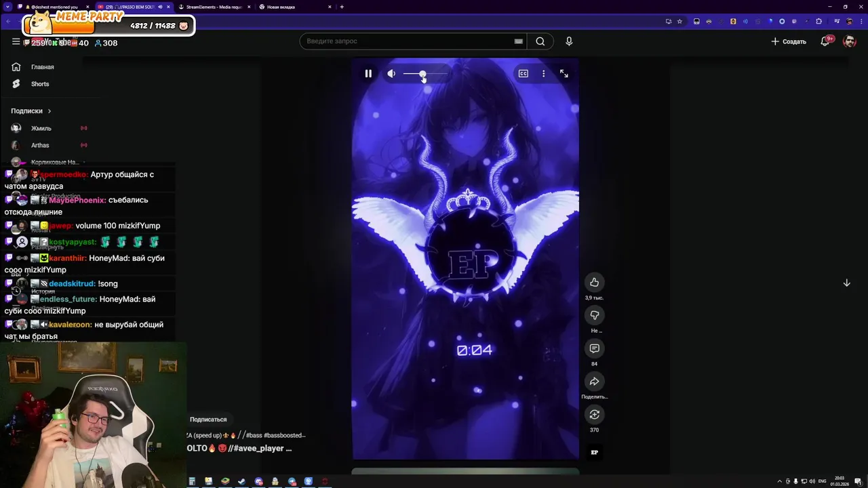
Task: Open the three-dot more options menu on Short
Action: click(x=543, y=73)
